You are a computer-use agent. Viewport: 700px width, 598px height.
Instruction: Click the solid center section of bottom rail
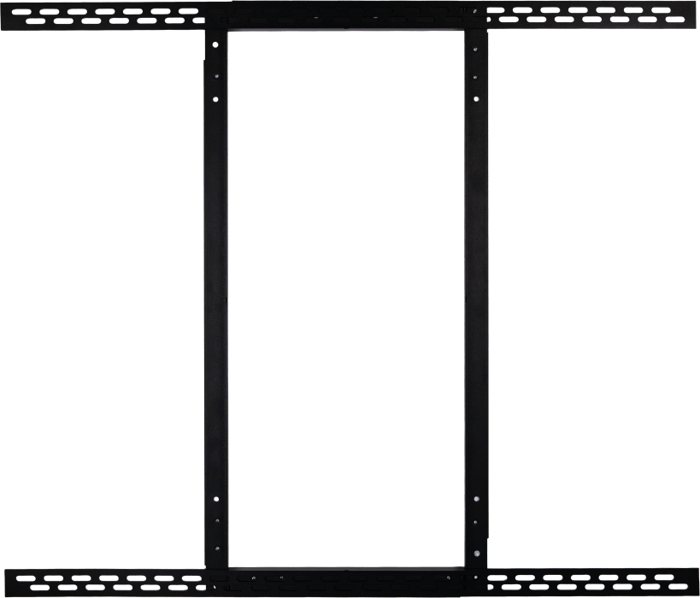click(346, 583)
